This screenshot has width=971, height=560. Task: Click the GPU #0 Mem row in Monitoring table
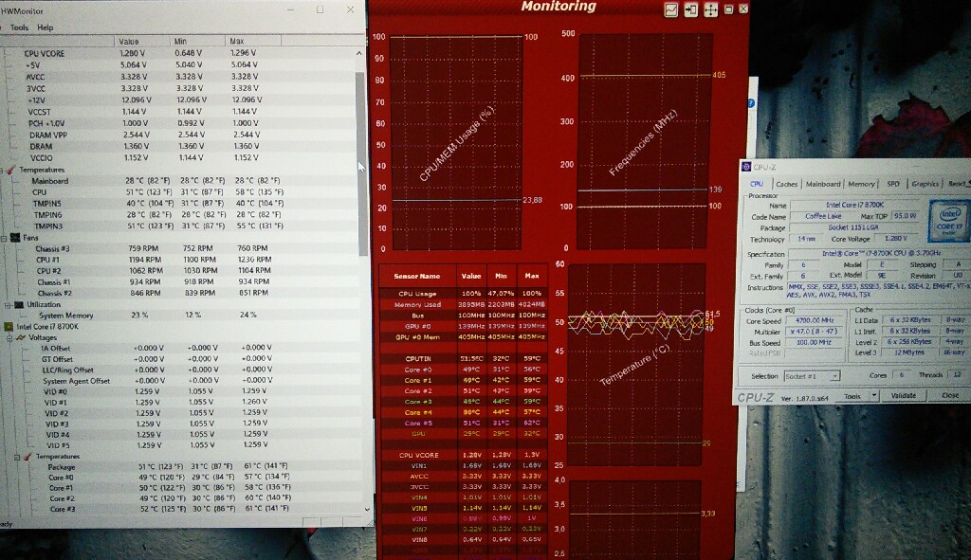(x=463, y=337)
